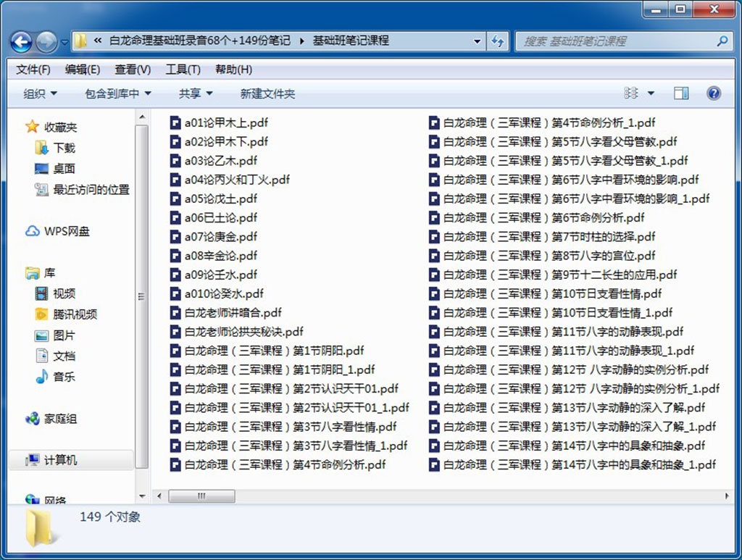742x560 pixels.
Task: Select 库 in the navigation pane
Action: point(41,273)
